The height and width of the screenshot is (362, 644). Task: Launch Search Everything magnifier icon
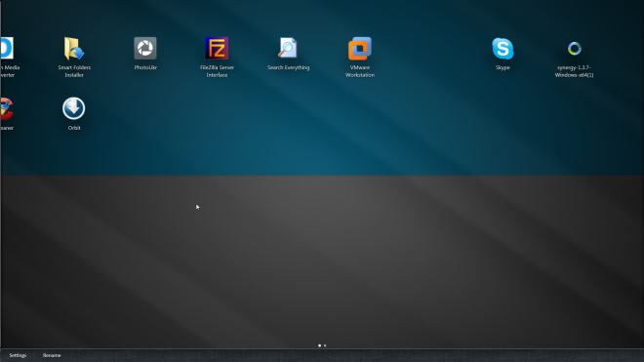click(288, 49)
